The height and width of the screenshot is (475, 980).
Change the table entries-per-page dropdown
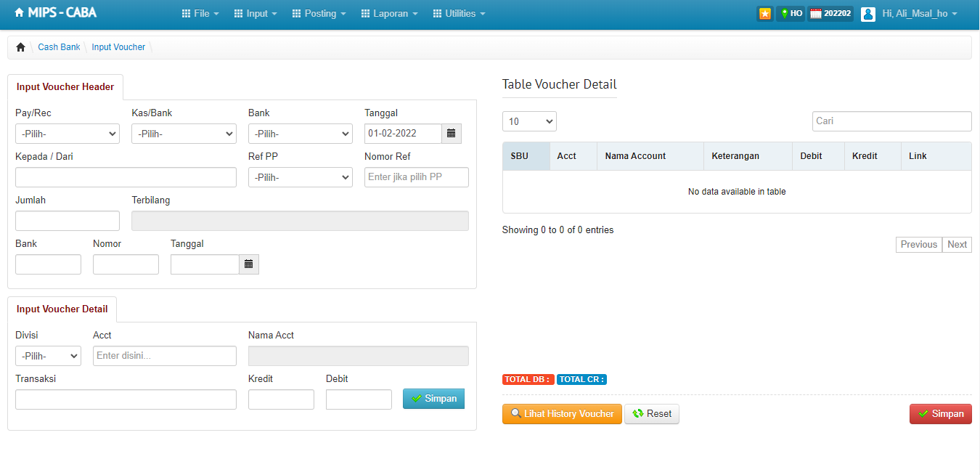point(529,121)
